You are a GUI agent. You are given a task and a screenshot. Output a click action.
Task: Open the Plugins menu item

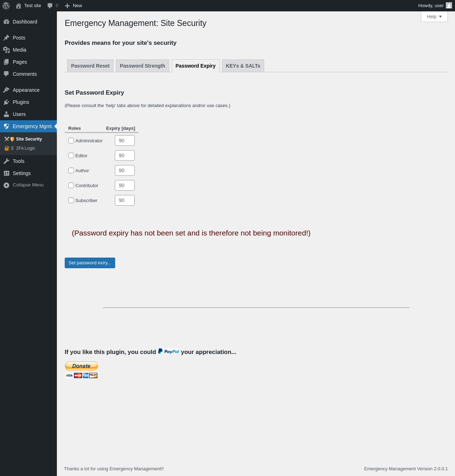tap(28, 102)
